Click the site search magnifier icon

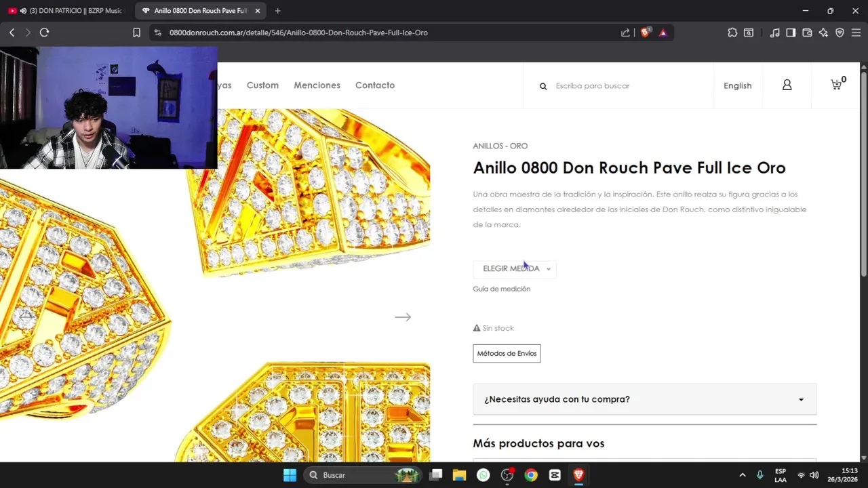pos(543,86)
